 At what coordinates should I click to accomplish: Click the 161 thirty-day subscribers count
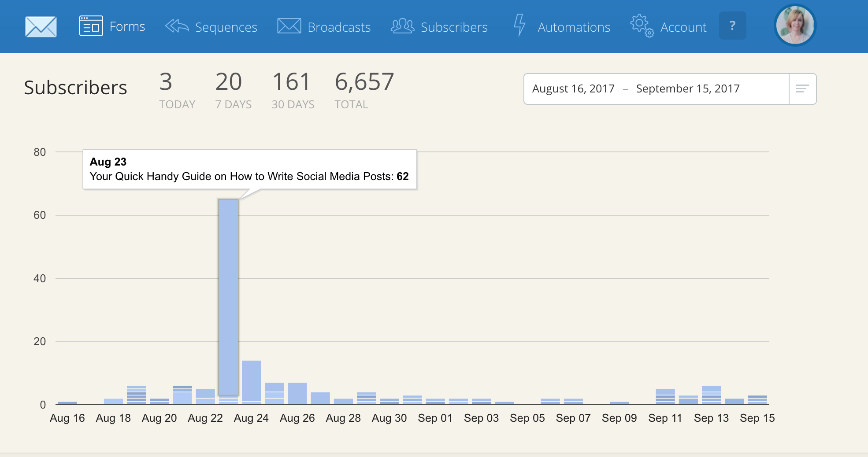point(291,82)
